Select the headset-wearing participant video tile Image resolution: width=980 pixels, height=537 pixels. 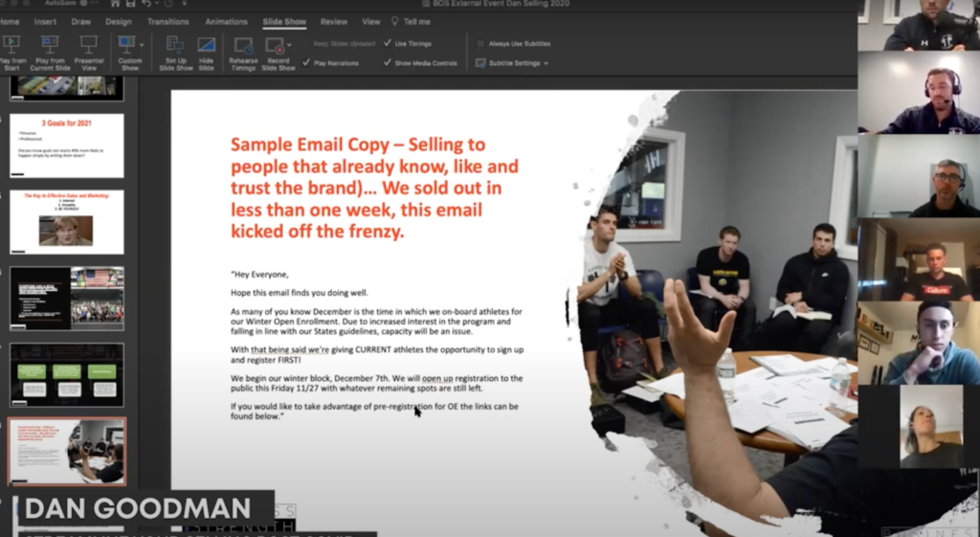pyautogui.click(x=919, y=93)
